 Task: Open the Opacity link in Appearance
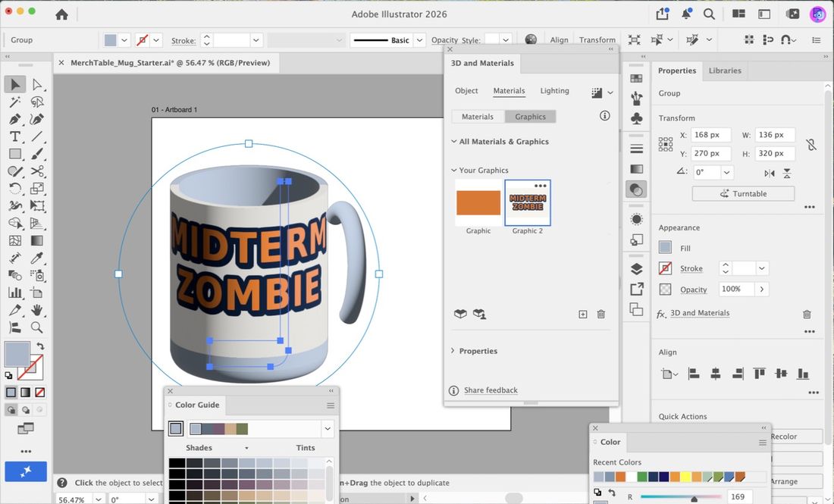click(x=693, y=290)
